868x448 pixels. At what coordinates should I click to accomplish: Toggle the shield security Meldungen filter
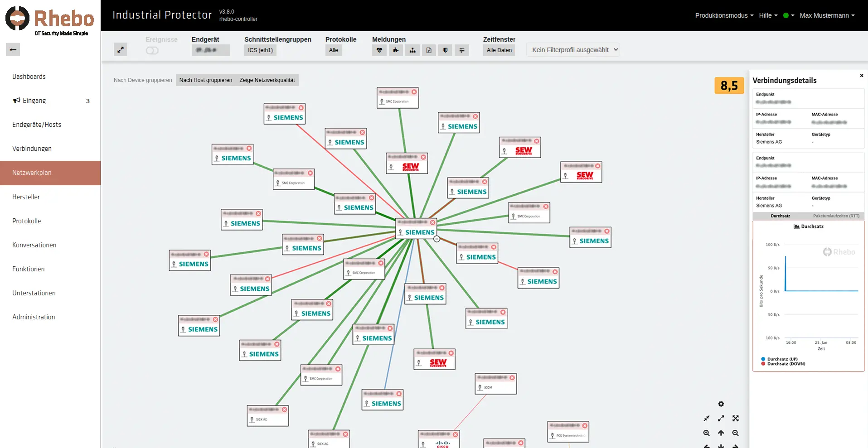click(x=446, y=50)
